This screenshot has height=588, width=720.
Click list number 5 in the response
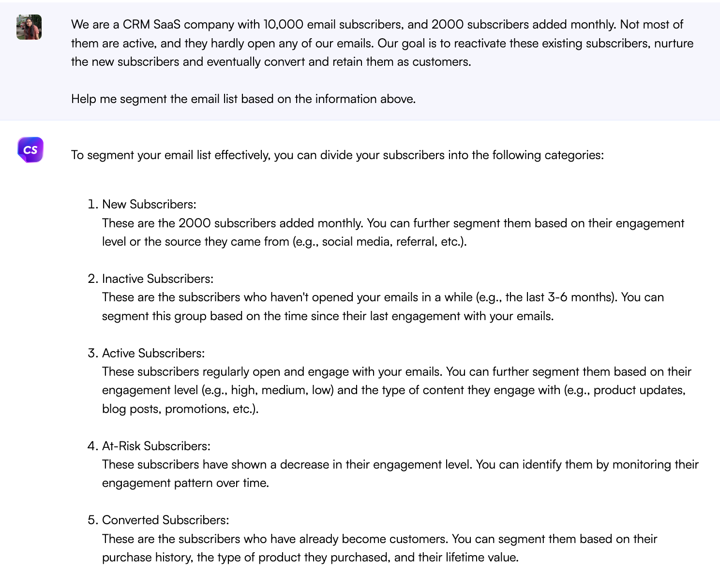point(93,520)
